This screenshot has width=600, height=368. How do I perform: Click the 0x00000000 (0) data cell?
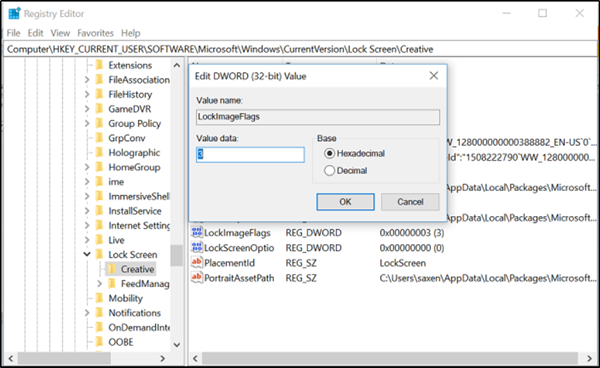coord(412,248)
